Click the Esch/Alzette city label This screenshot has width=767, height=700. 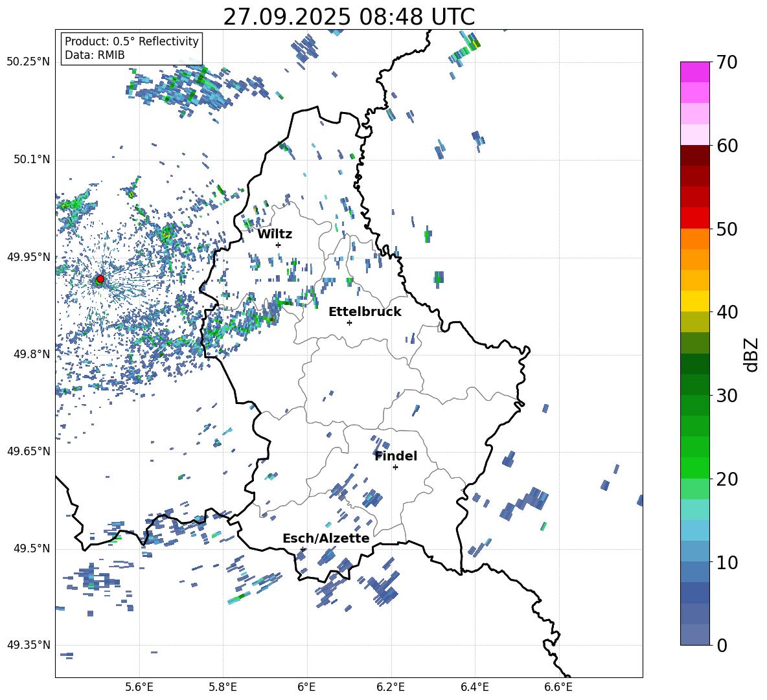click(326, 538)
